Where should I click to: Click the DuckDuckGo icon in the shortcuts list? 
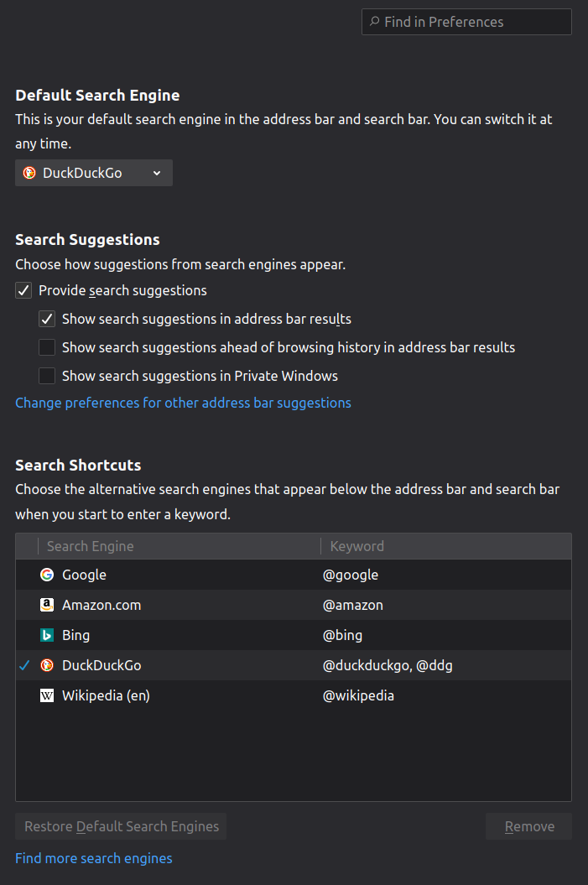(x=47, y=665)
